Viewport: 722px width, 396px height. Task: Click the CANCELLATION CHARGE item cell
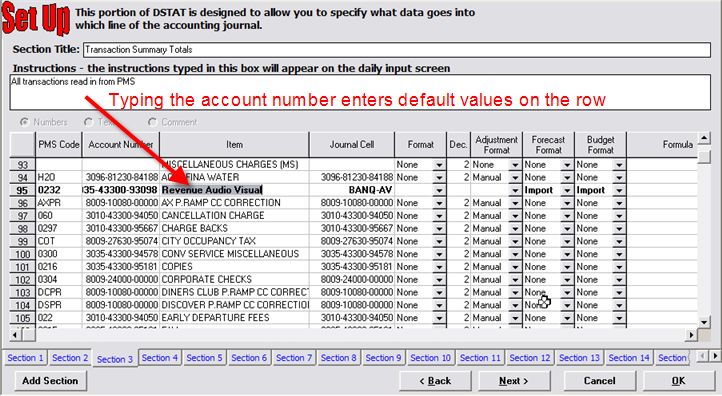(234, 216)
